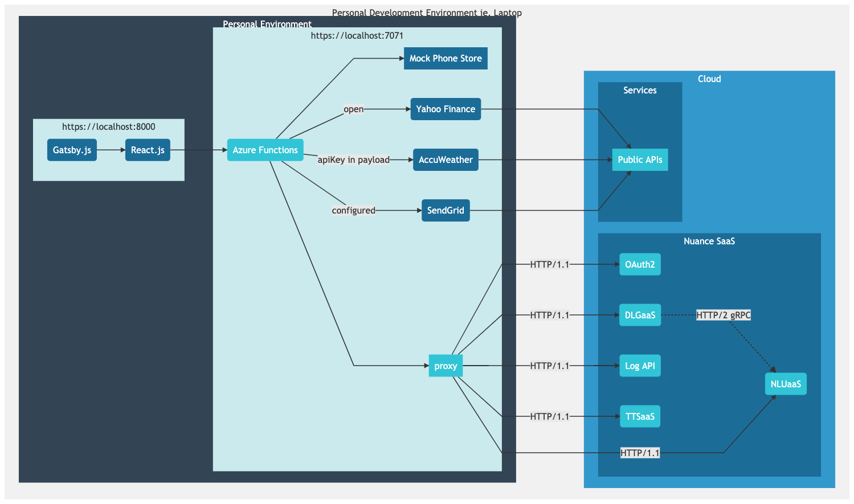
Task: Click HTTP/1.1 label leading to Log API
Action: (x=549, y=366)
